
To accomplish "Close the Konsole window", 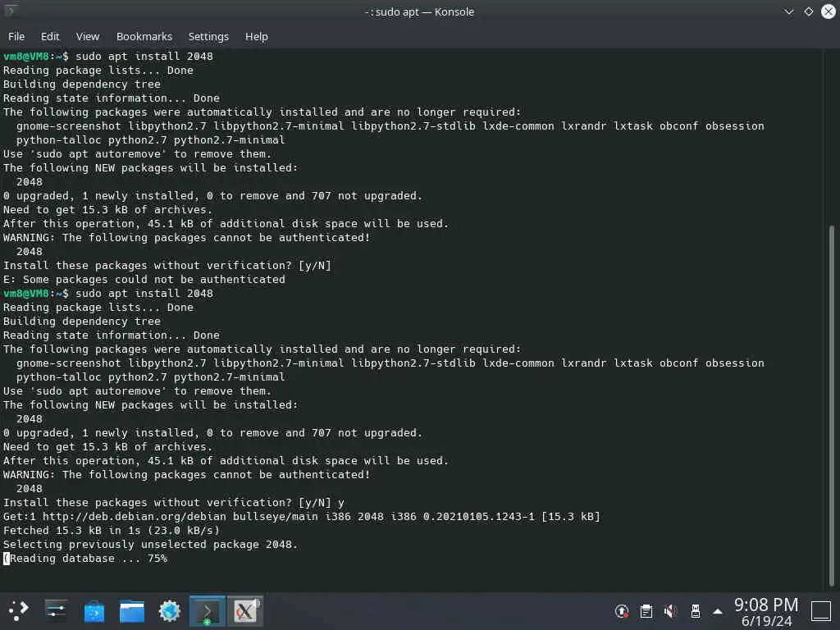I will (829, 11).
